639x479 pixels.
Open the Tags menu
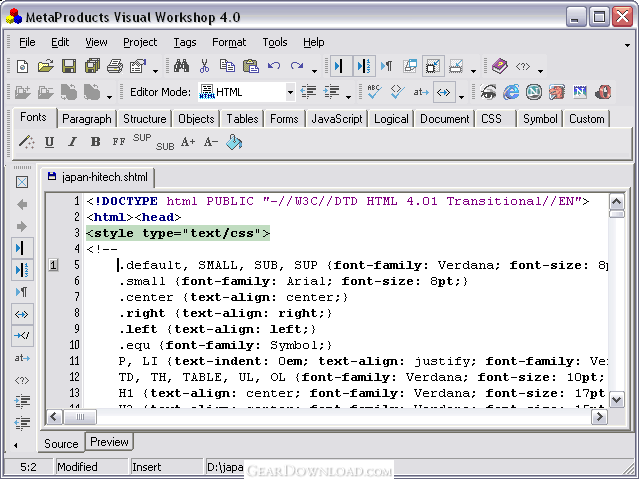click(x=185, y=42)
